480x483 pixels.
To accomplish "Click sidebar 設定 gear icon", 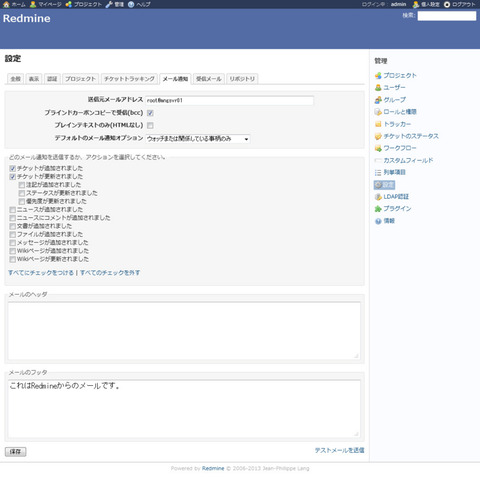I will tap(378, 185).
